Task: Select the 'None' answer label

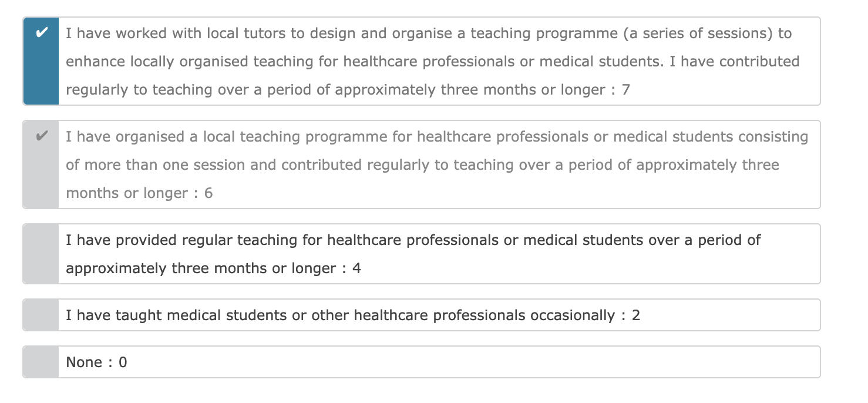Action: tap(84, 362)
